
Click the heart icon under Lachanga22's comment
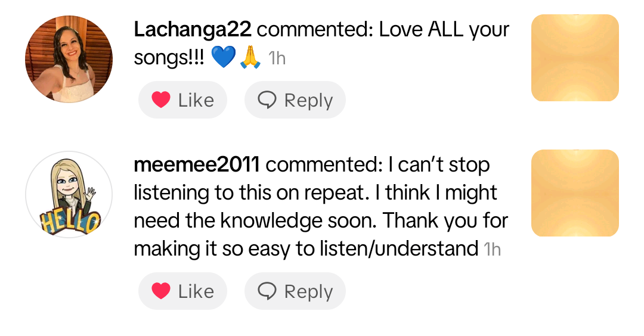tap(161, 100)
